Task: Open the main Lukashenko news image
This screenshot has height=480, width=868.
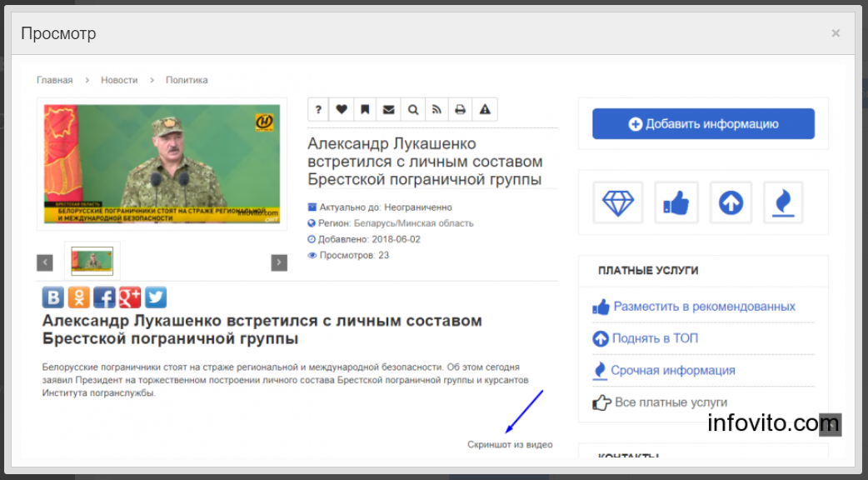Action: pos(162,164)
